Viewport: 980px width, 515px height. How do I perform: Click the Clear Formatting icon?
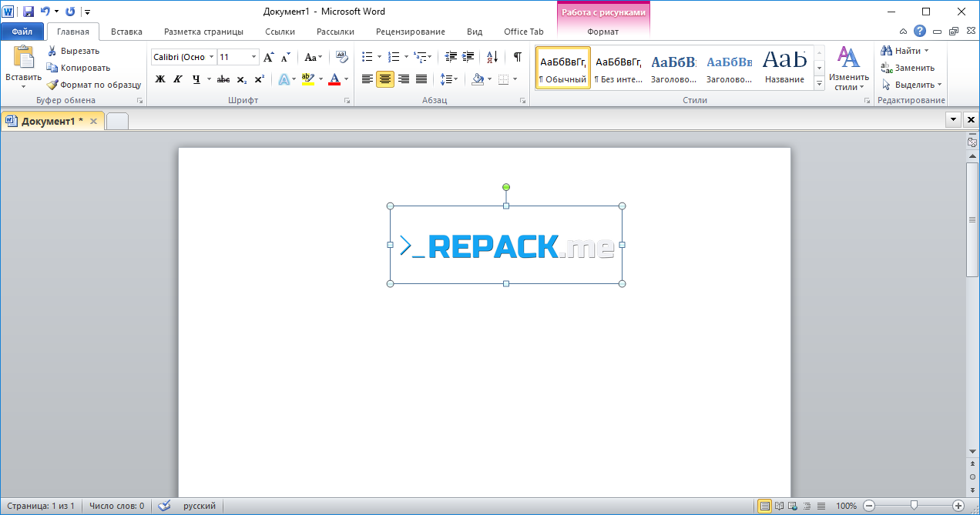(342, 57)
